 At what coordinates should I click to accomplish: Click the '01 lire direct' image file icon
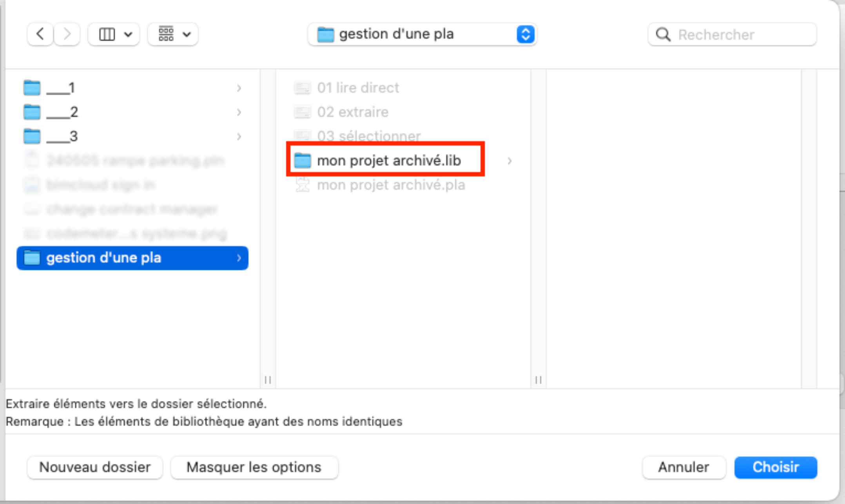[302, 88]
